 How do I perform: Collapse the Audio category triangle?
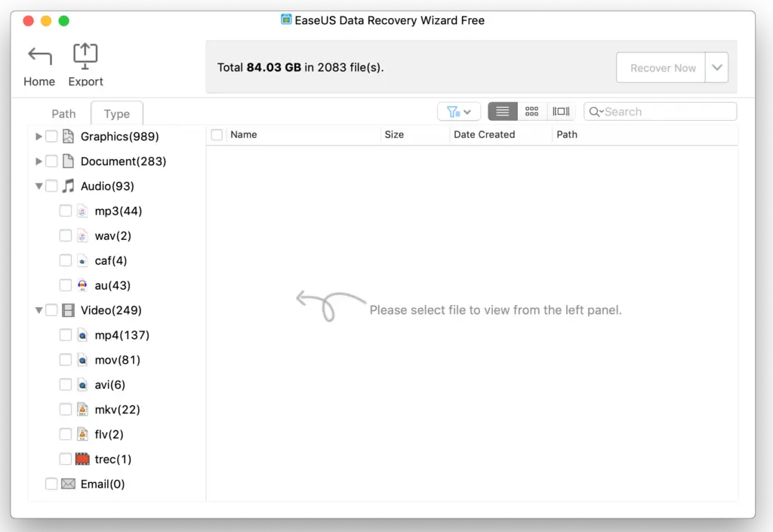pyautogui.click(x=38, y=186)
